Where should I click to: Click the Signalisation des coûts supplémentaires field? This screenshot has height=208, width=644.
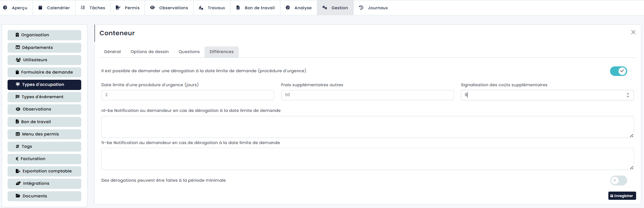[547, 95]
